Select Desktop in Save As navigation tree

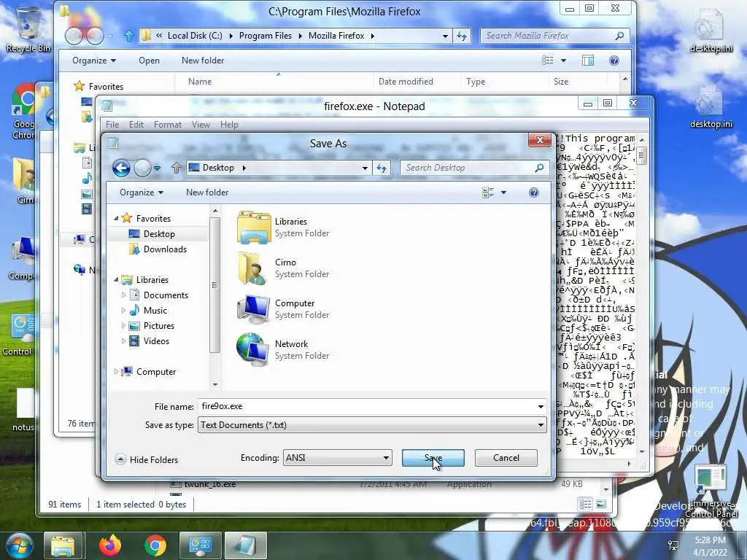pyautogui.click(x=158, y=234)
